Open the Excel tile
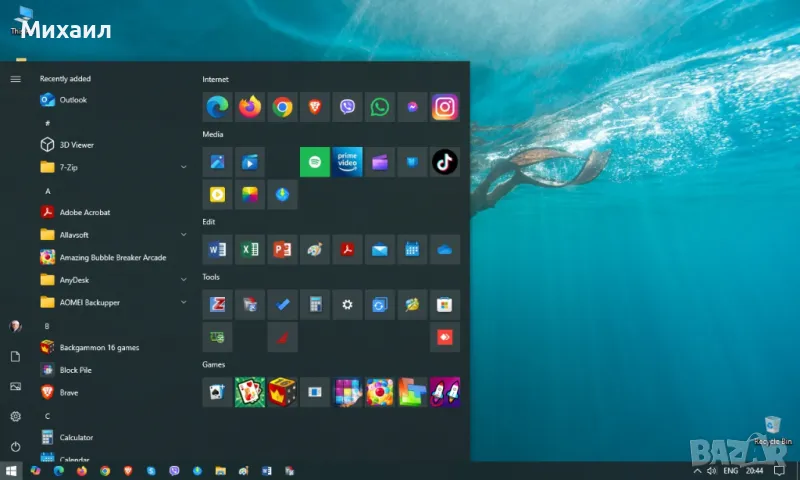800x480 pixels. pos(250,249)
